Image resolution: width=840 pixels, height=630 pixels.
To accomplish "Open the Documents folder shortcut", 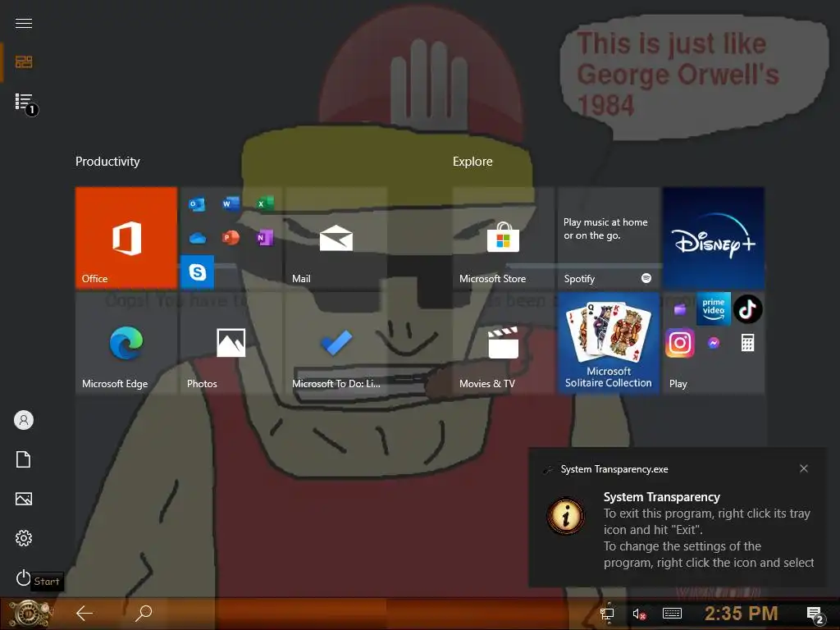I will coord(24,459).
